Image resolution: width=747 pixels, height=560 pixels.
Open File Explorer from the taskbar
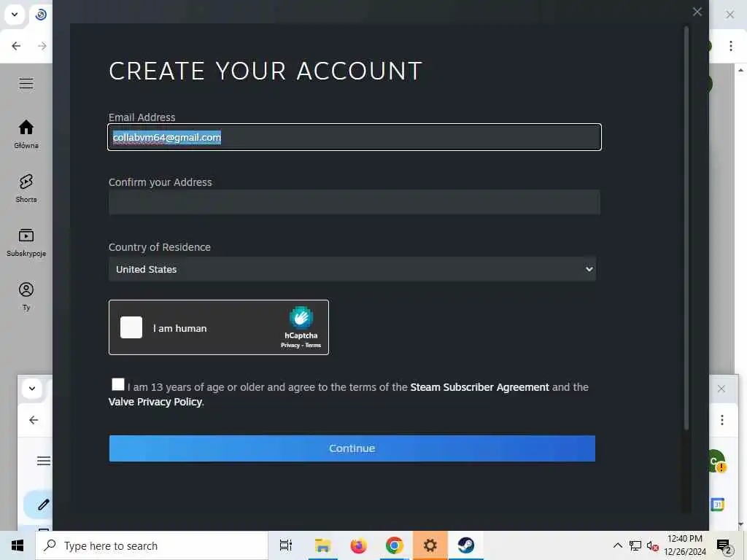pos(322,545)
